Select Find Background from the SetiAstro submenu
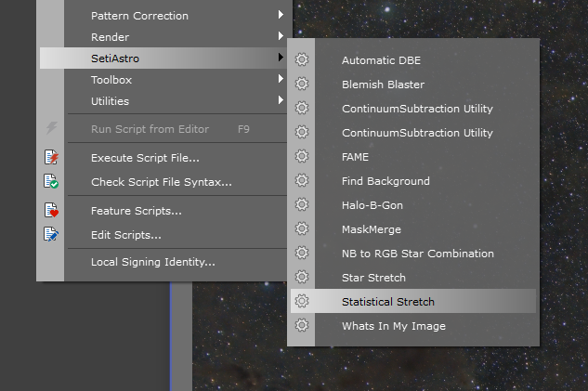 pos(385,181)
